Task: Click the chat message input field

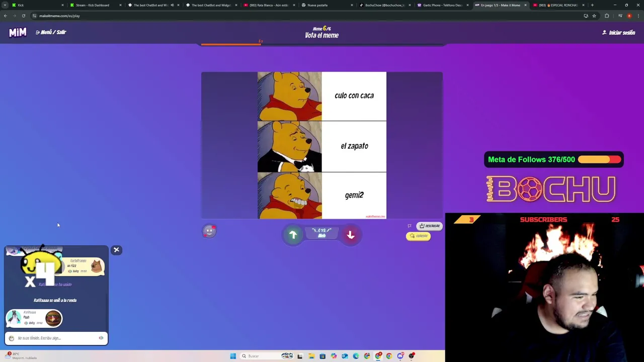Action: pos(56,338)
